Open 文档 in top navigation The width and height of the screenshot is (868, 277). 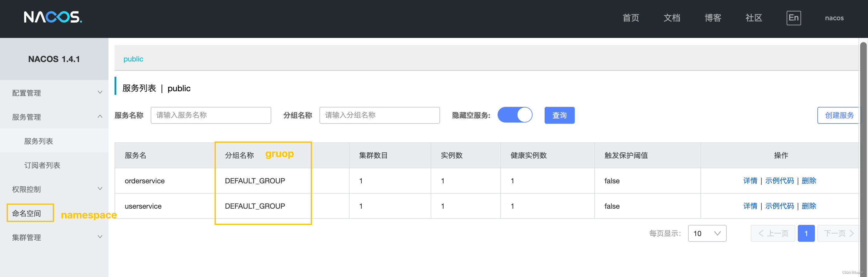[672, 18]
